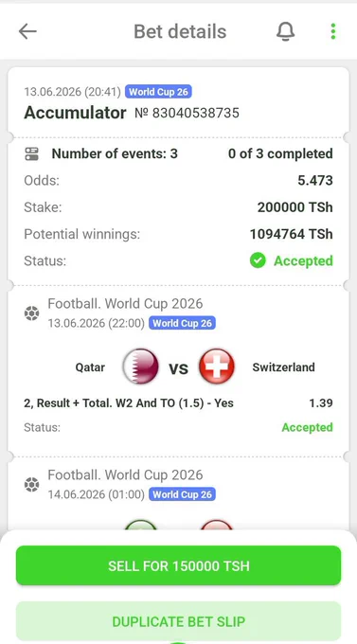Click the number of events list icon
357x644 pixels.
[x=31, y=154]
